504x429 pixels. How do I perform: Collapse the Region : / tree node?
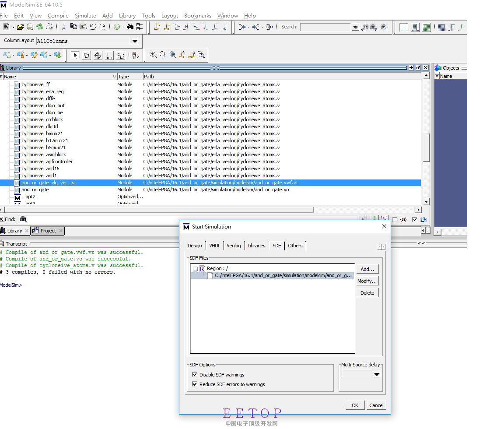tap(195, 269)
